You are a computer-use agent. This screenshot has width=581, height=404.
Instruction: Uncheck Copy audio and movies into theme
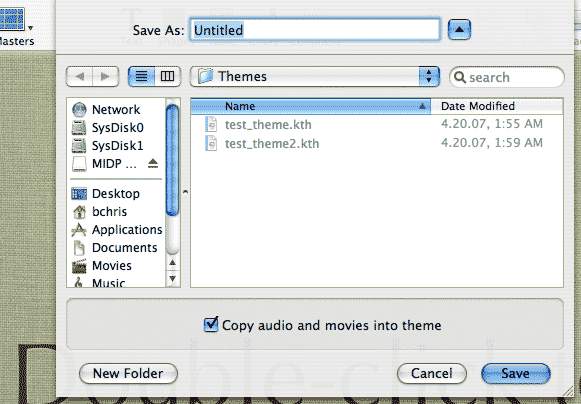pos(211,324)
